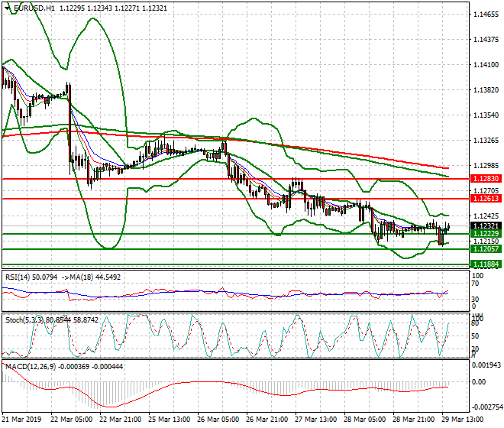The width and height of the screenshot is (504, 428).
Task: Click the 21 Mar 2019 time axis label
Action: (22, 420)
